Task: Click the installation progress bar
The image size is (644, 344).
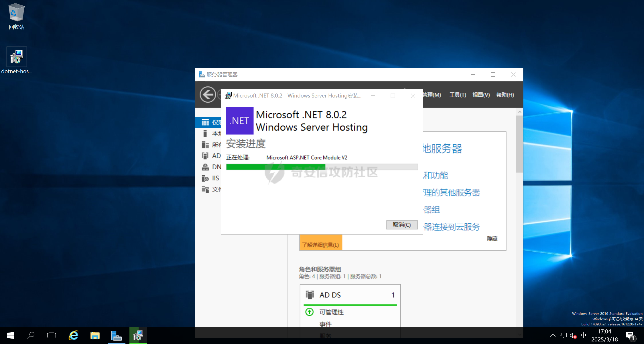Action: click(x=322, y=167)
